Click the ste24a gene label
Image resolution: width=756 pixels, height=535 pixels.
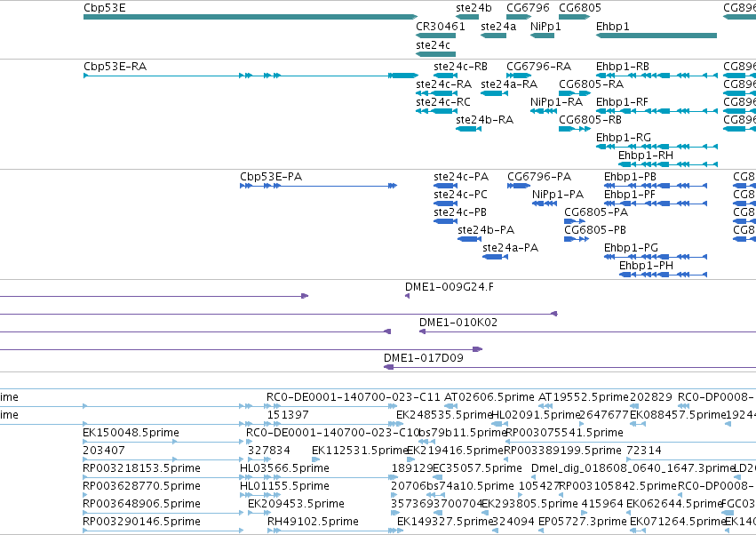click(x=498, y=27)
